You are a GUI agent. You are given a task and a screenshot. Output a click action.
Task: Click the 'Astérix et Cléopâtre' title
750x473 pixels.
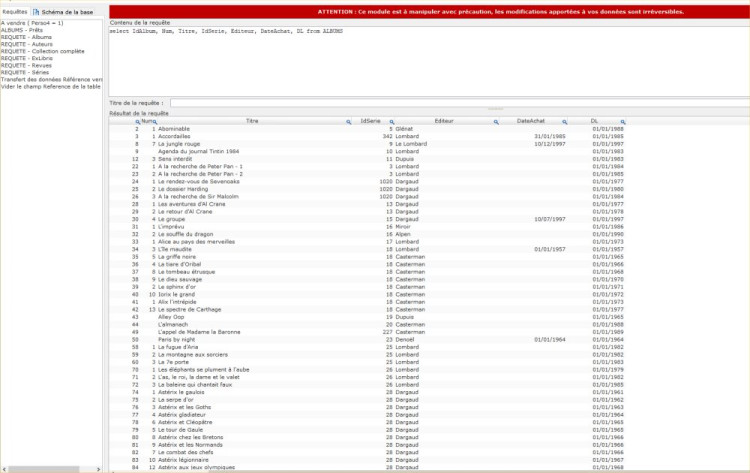[x=185, y=422]
